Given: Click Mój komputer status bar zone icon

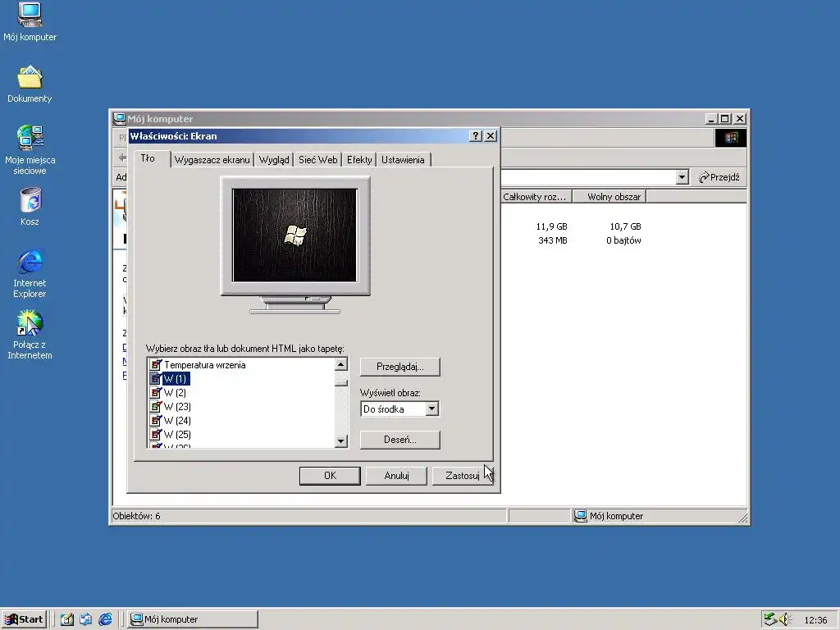Looking at the screenshot, I should [580, 516].
